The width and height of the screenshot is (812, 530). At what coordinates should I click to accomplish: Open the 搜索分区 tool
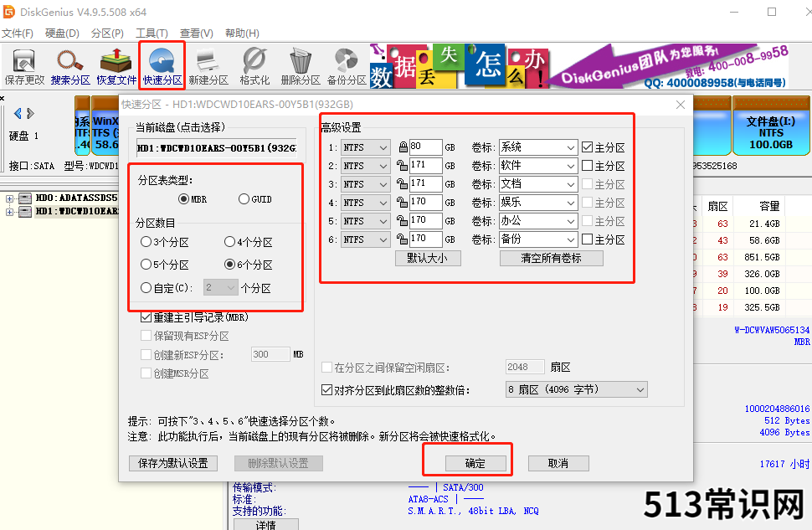pyautogui.click(x=70, y=67)
